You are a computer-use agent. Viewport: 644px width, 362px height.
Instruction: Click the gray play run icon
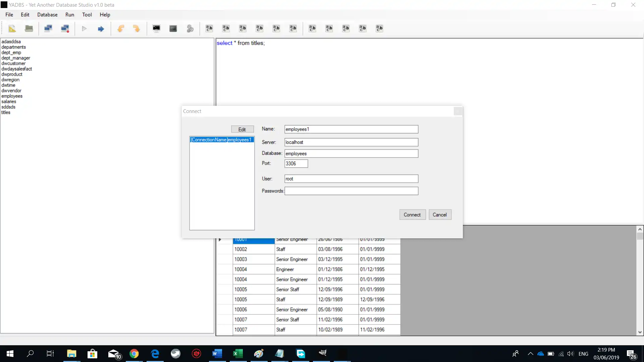pyautogui.click(x=84, y=28)
